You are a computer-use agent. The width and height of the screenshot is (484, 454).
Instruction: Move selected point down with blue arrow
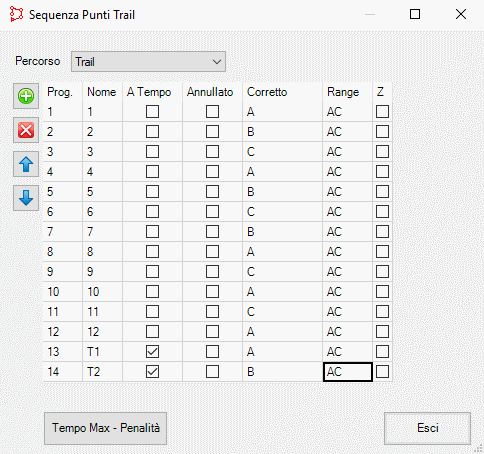coord(26,198)
